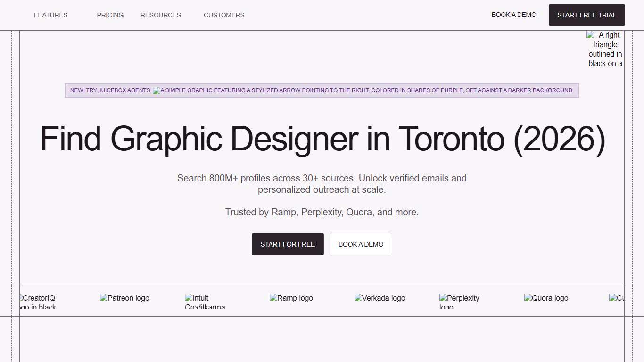Click the right triangle image placeholder
This screenshot has width=644, height=362.
pyautogui.click(x=605, y=49)
